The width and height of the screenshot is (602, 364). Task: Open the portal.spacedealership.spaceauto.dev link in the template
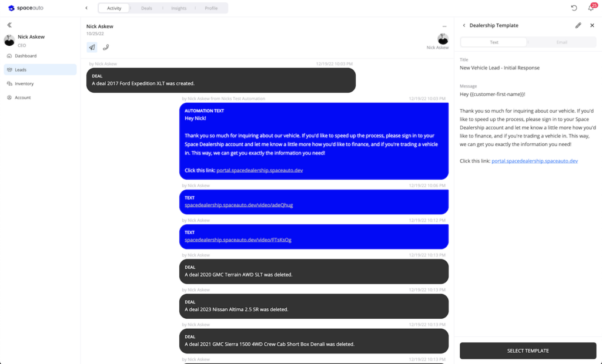(534, 161)
